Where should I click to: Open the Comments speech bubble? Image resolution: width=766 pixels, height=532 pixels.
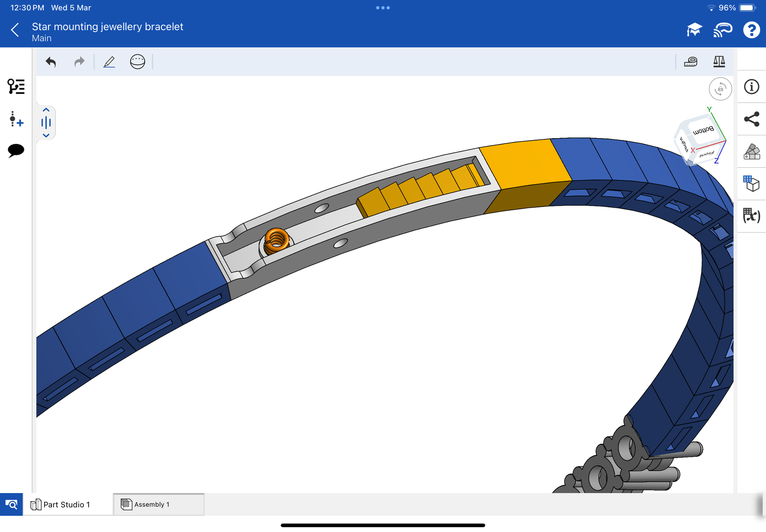point(16,150)
